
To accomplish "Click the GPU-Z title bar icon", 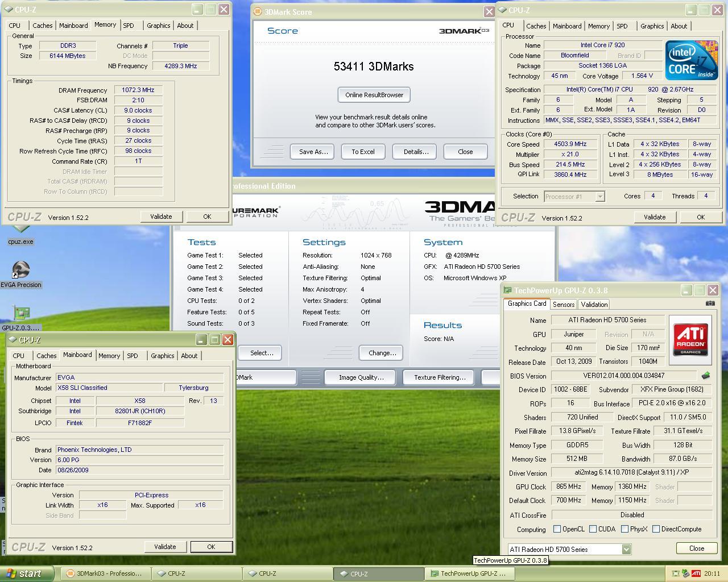I will [x=507, y=290].
